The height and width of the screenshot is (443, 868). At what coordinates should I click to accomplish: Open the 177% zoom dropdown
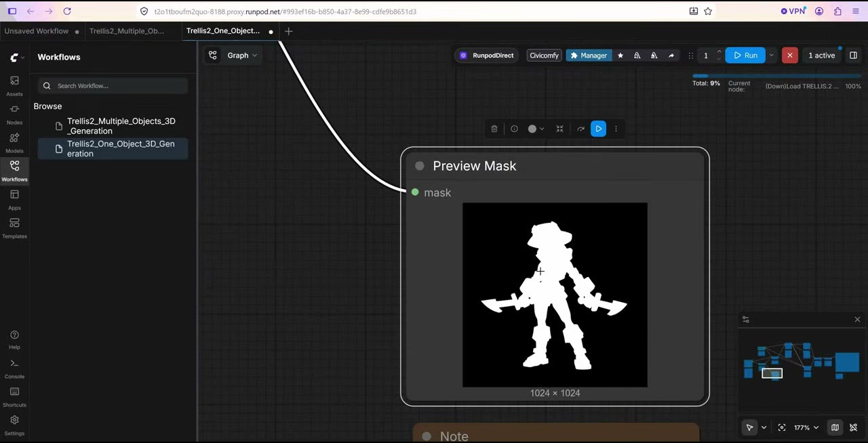[806, 427]
